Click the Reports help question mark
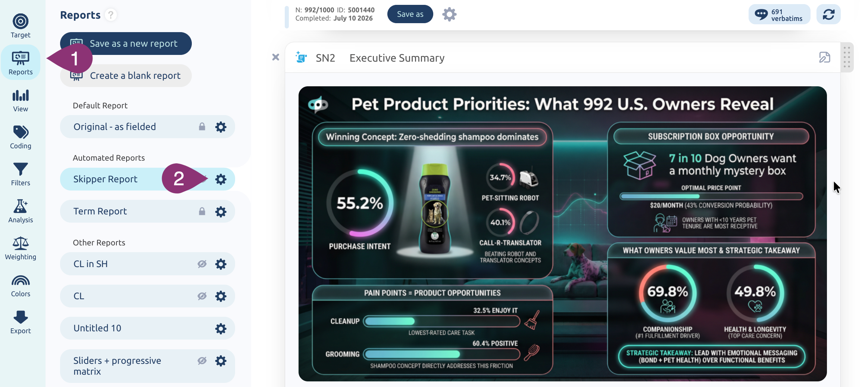Screen dimensions: 868x387 (110, 15)
